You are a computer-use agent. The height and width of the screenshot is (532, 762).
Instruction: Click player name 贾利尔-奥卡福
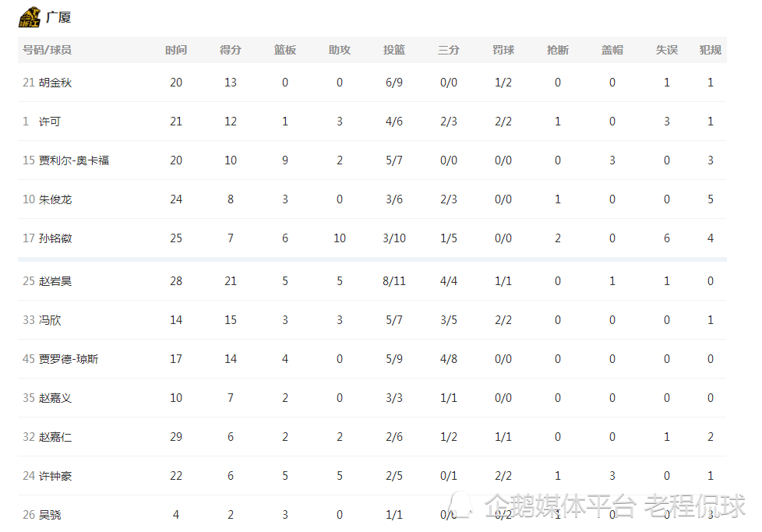(x=74, y=160)
